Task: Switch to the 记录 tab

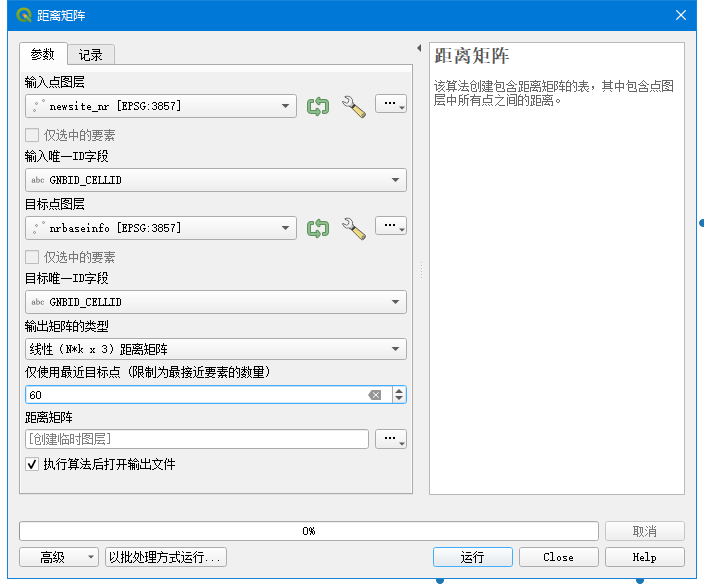Action: point(91,55)
